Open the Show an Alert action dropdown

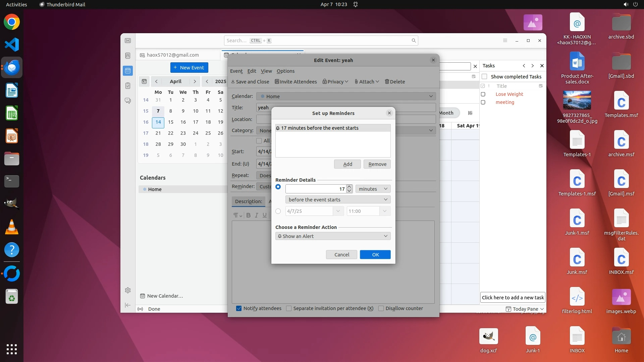tap(333, 236)
